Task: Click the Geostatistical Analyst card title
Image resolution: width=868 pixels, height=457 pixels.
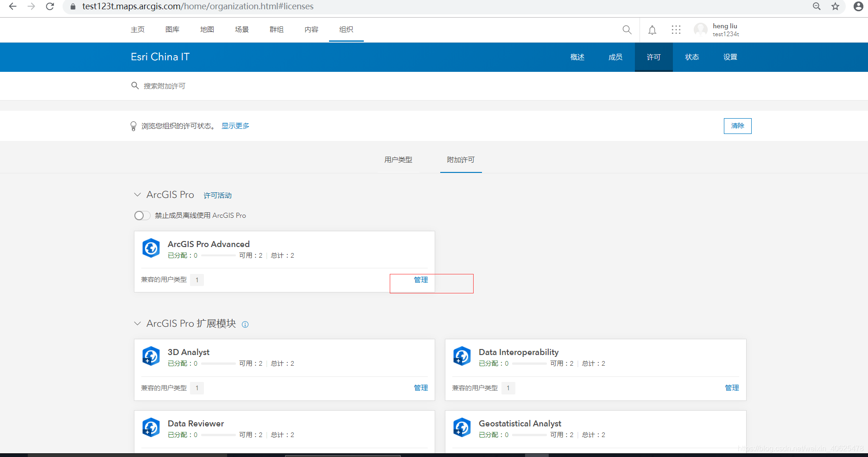Action: pyautogui.click(x=520, y=424)
